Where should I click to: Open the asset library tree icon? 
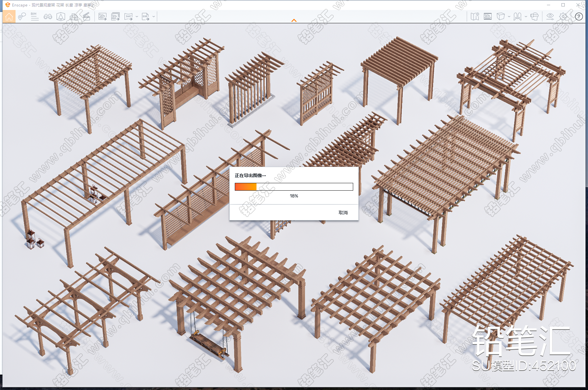point(61,16)
